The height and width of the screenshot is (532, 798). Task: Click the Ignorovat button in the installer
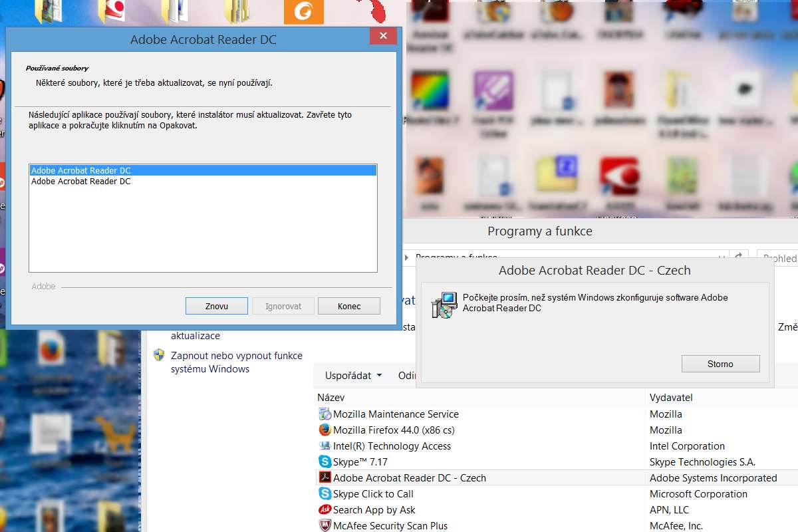pyautogui.click(x=283, y=306)
